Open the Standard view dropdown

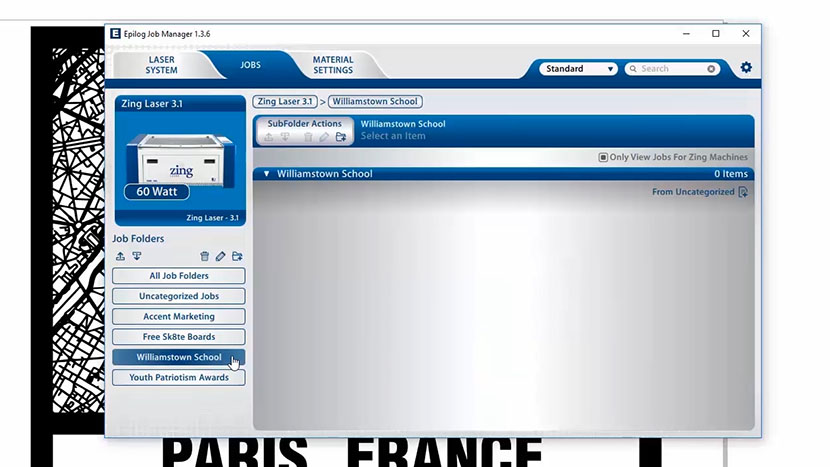pos(579,69)
